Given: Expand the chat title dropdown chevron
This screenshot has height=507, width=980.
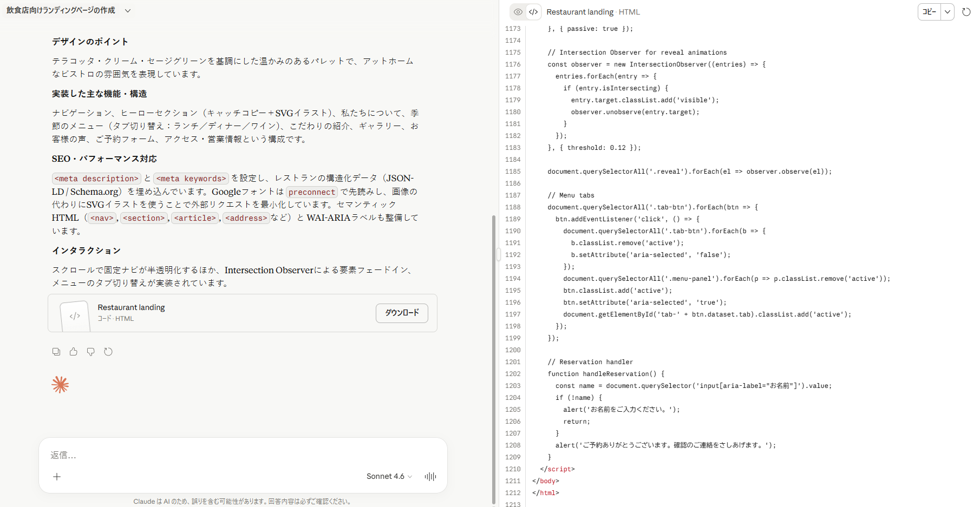Looking at the screenshot, I should click(128, 11).
